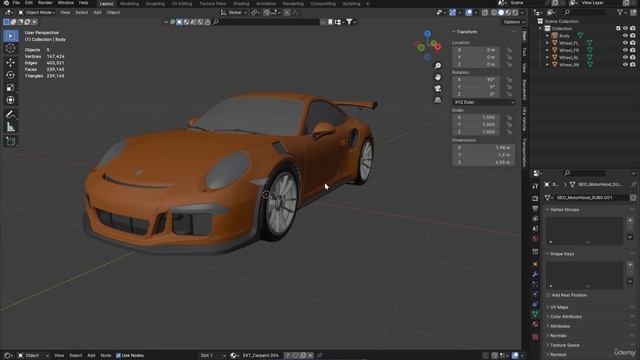640x360 pixels.
Task: Open Global transform orientation dropdown
Action: 234,13
